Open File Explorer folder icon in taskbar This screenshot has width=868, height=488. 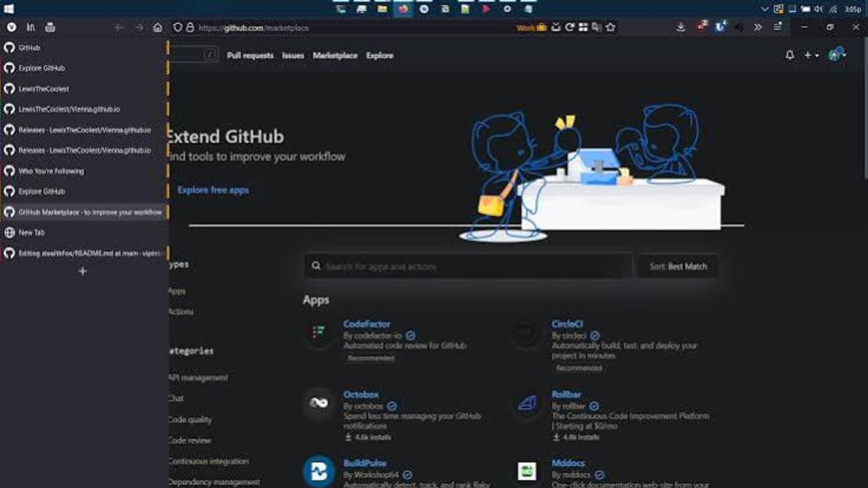tap(382, 9)
